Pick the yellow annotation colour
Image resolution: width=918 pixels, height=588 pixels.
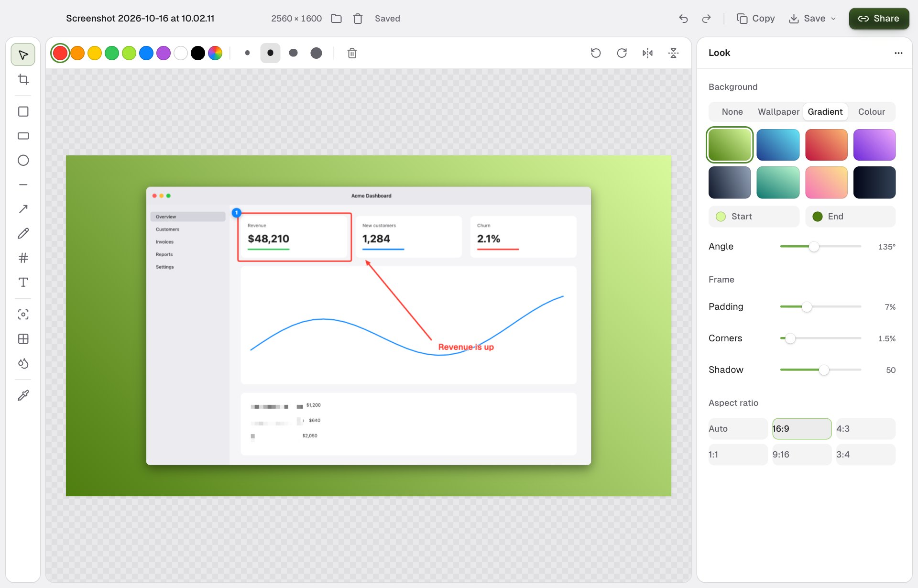[x=95, y=53]
